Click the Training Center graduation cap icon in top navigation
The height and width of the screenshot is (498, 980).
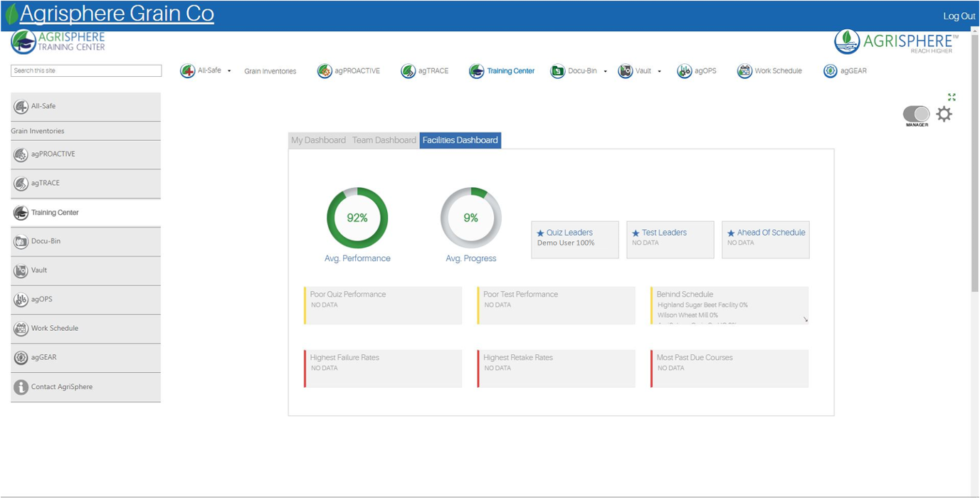coord(476,71)
